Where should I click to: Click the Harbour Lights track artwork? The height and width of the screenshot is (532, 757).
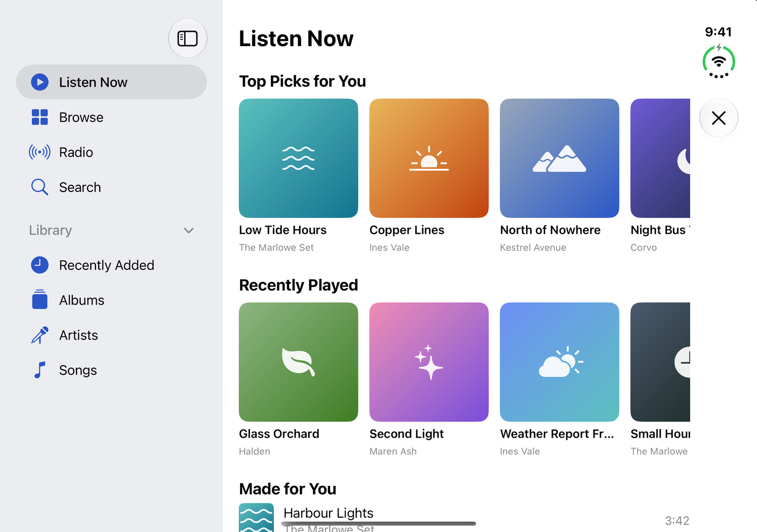point(256,518)
